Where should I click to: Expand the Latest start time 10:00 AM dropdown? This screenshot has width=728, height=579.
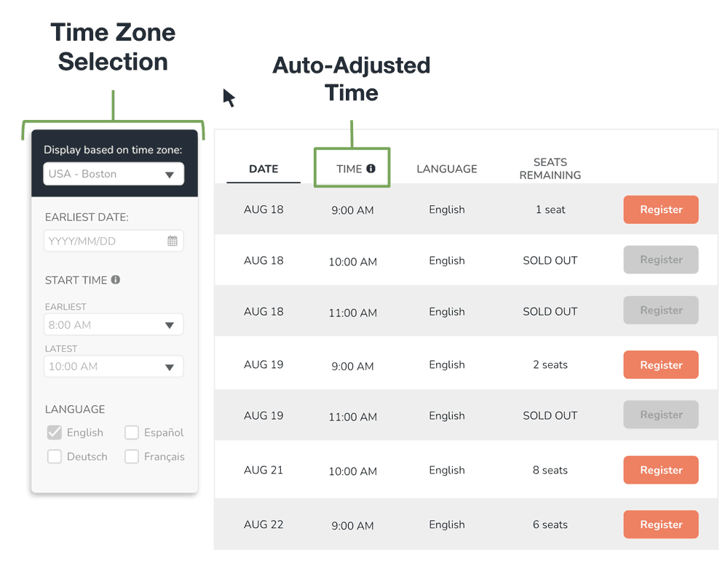tap(114, 367)
